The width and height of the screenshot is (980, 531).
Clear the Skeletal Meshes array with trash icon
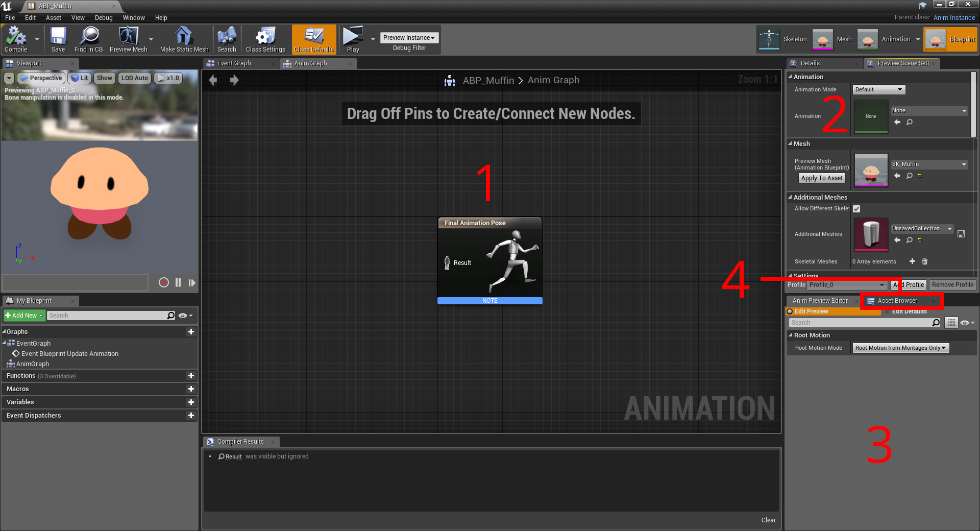click(925, 261)
